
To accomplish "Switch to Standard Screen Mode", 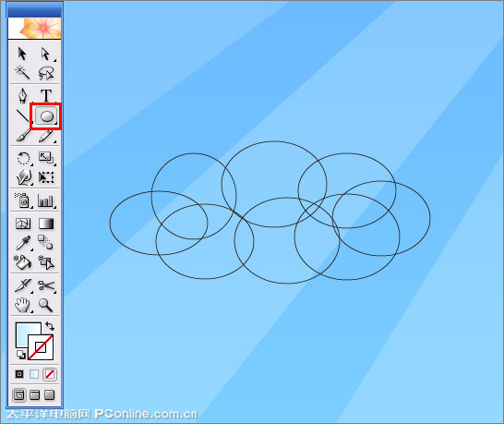I will click(19, 395).
